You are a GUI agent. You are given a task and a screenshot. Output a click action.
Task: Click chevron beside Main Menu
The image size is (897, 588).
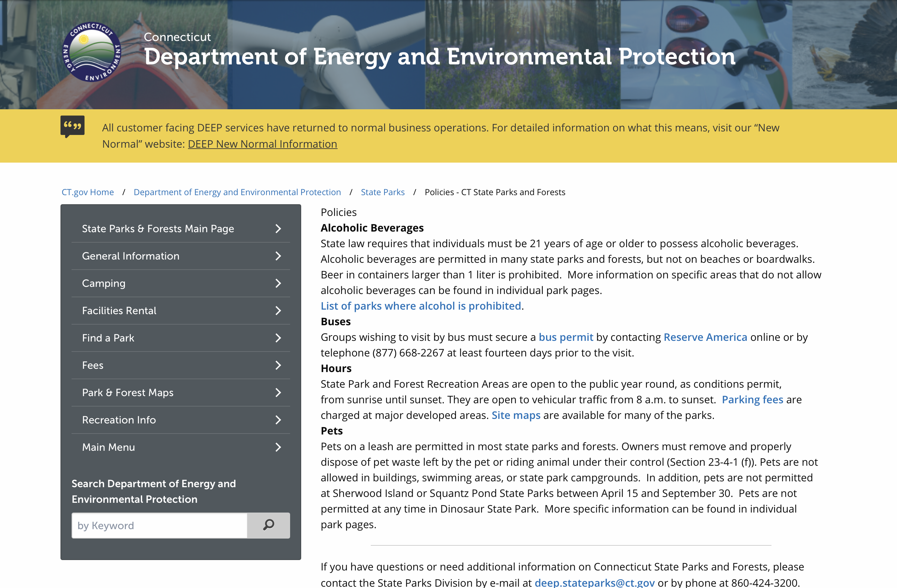pos(278,448)
